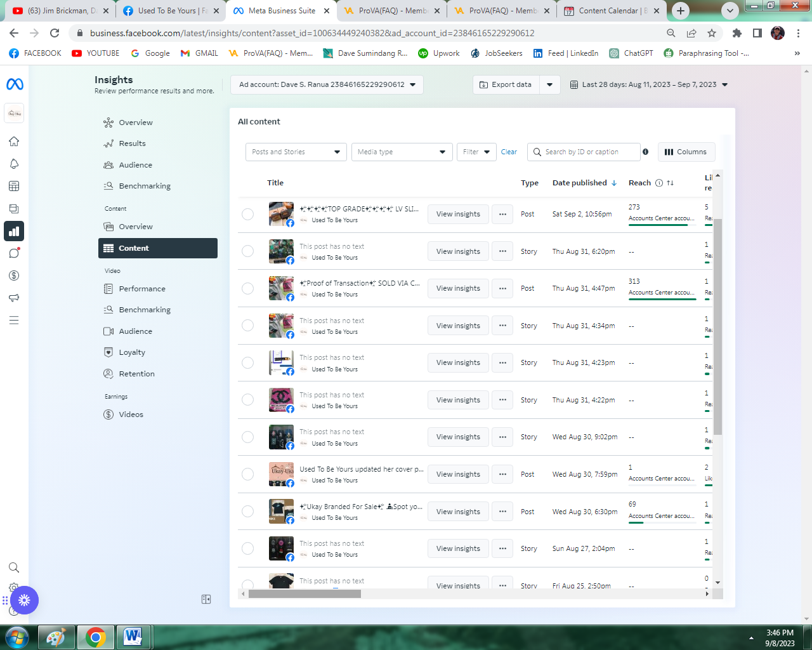Launch the blue Meta AI button bottom left
This screenshot has height=650, width=812.
tap(24, 600)
